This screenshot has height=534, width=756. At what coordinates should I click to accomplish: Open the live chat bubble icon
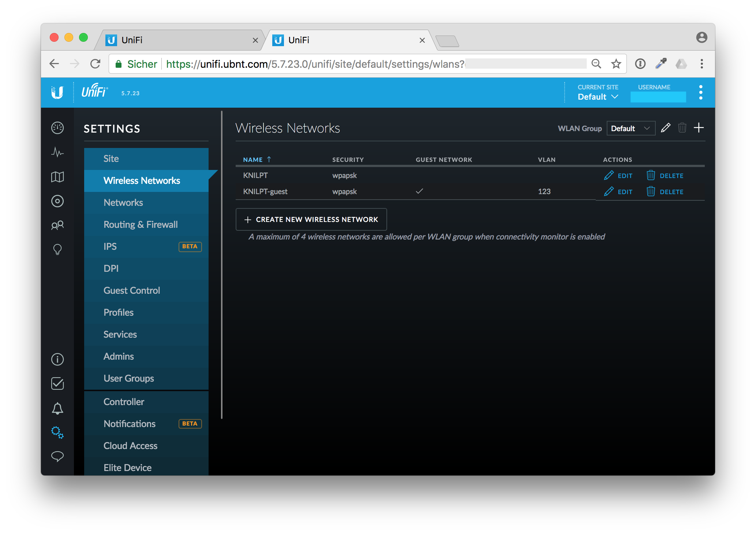(57, 456)
